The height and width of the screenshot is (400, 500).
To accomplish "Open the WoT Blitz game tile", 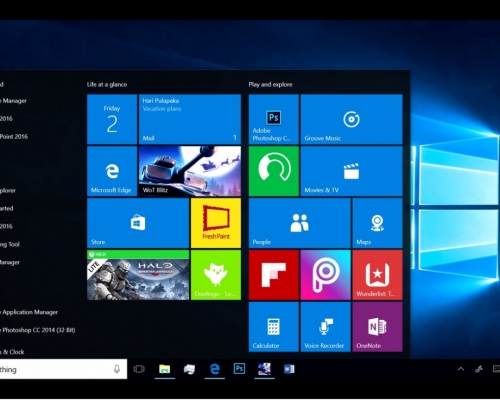I will tap(190, 171).
